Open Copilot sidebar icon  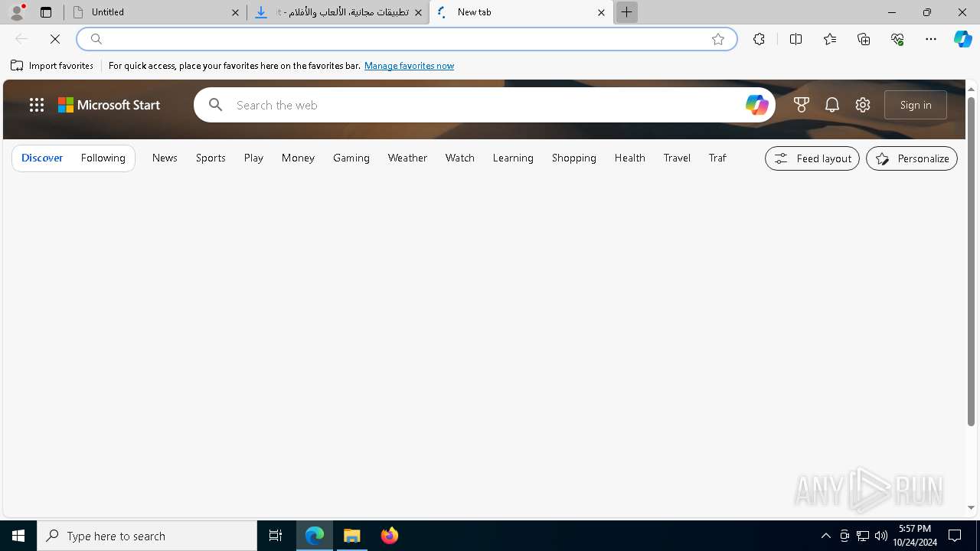pos(963,39)
